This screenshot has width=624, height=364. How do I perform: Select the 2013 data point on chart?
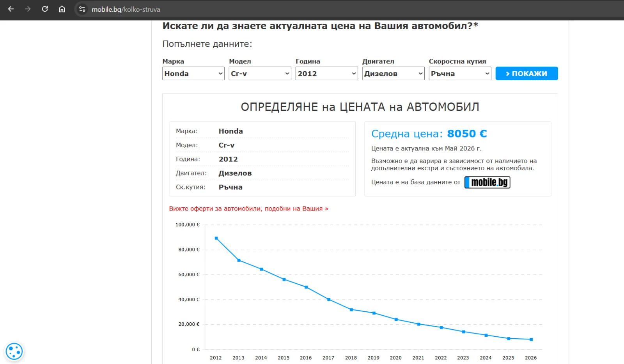(239, 260)
